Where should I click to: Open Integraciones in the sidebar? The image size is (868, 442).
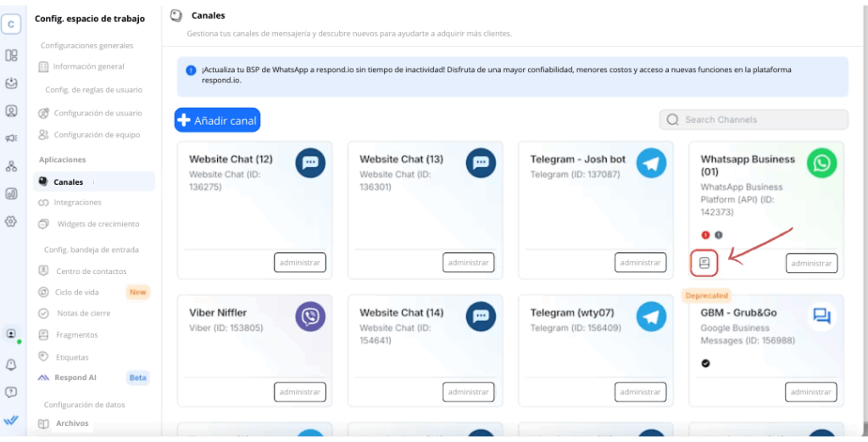pos(70,203)
